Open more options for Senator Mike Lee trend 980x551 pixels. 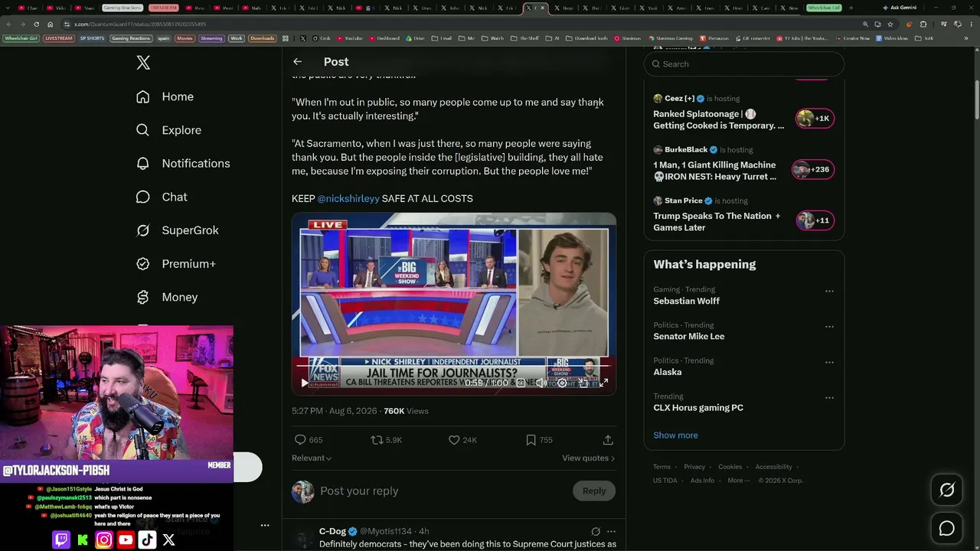(829, 327)
